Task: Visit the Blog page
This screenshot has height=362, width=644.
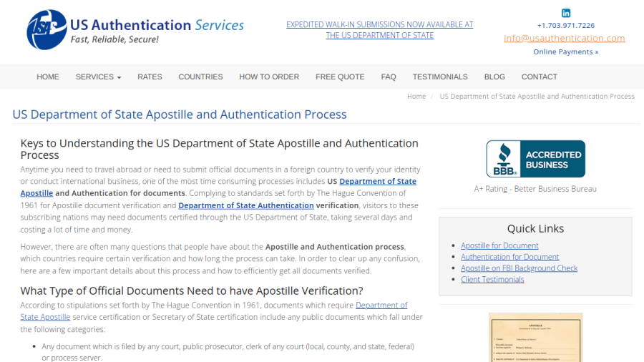Action: click(x=494, y=77)
